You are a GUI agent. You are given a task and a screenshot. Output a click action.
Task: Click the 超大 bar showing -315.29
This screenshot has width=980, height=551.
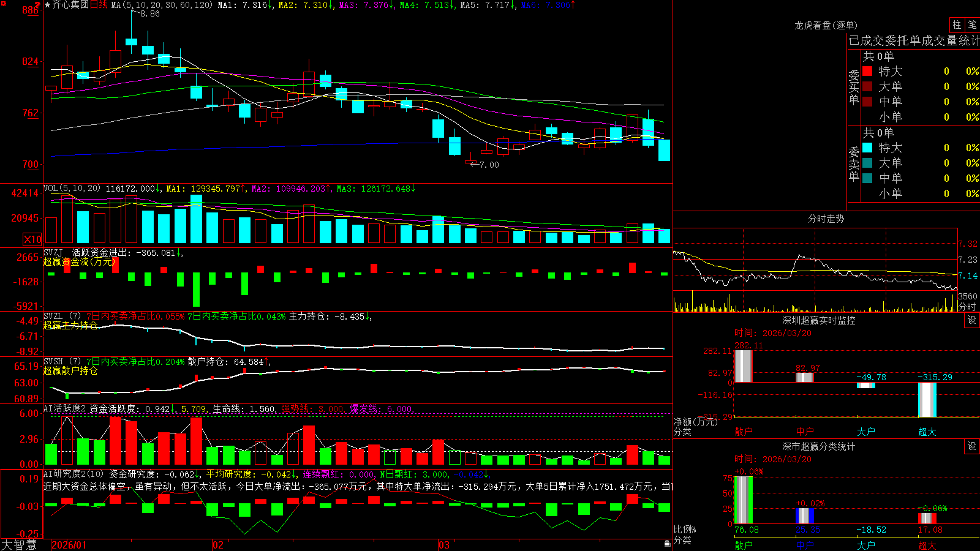tap(927, 400)
